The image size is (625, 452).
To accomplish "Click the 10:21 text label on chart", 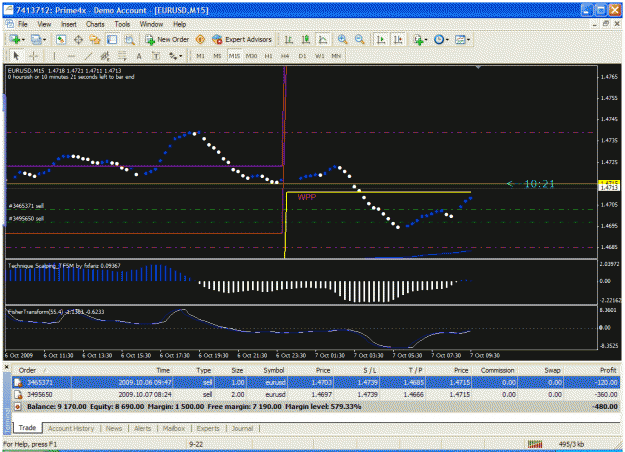I will point(539,184).
